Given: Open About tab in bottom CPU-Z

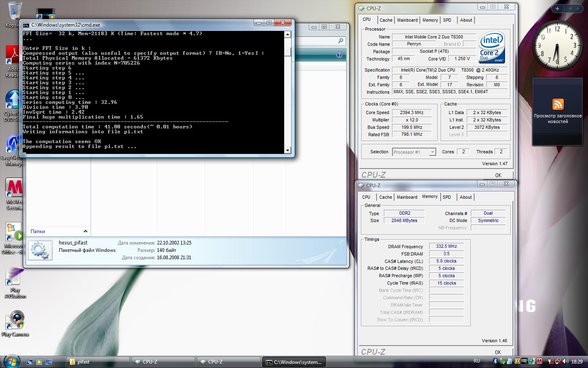Looking at the screenshot, I should (x=465, y=197).
